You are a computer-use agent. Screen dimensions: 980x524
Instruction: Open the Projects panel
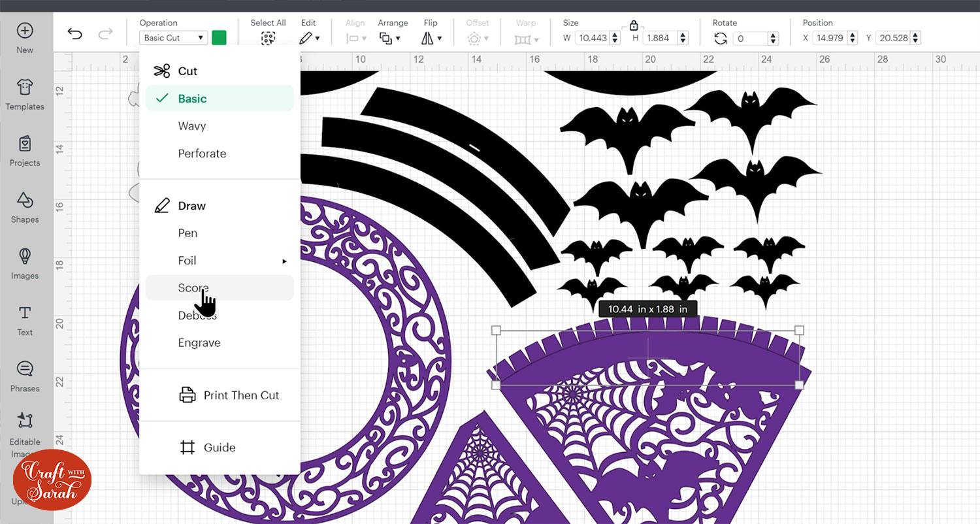pyautogui.click(x=24, y=150)
